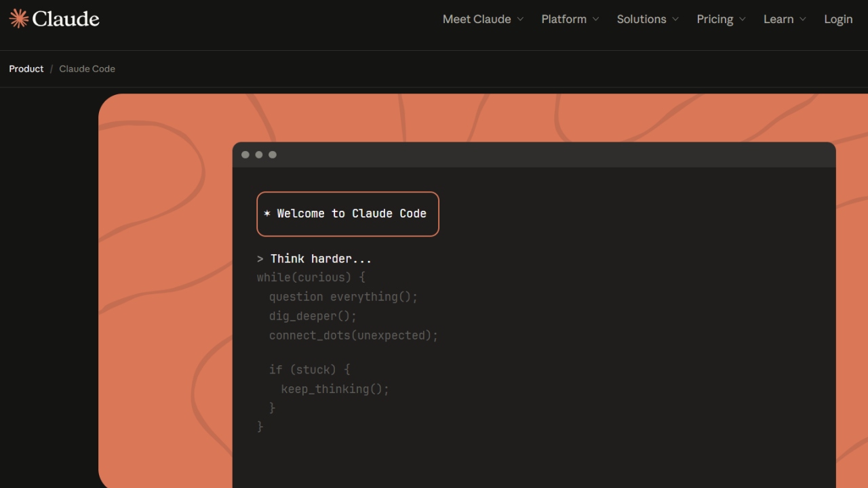Click the Login link
868x488 pixels.
point(838,19)
